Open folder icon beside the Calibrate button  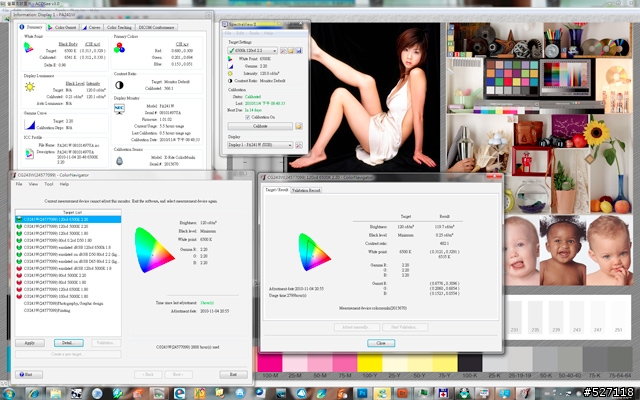tap(299, 126)
